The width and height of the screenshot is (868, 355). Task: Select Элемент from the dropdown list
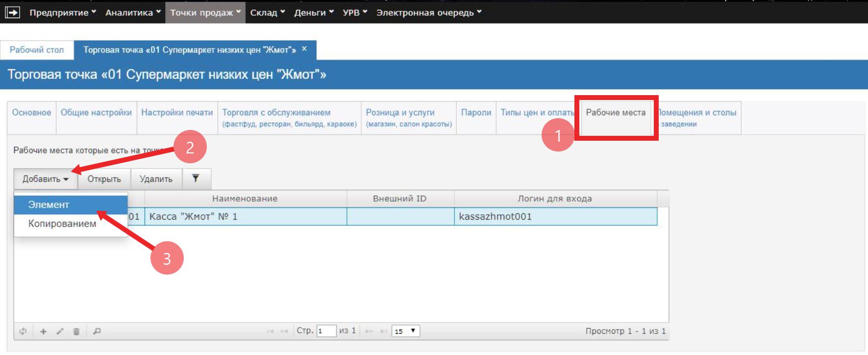tap(49, 205)
